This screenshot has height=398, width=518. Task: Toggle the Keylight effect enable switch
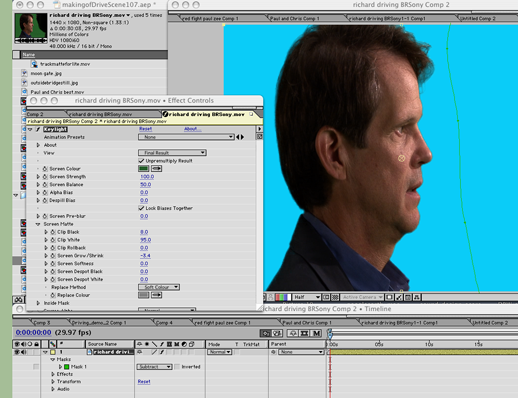click(x=38, y=129)
